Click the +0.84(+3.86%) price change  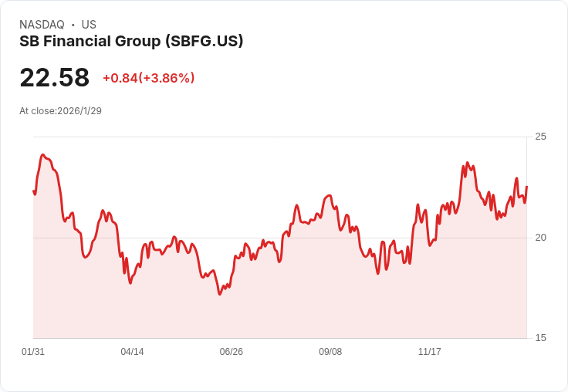(148, 78)
